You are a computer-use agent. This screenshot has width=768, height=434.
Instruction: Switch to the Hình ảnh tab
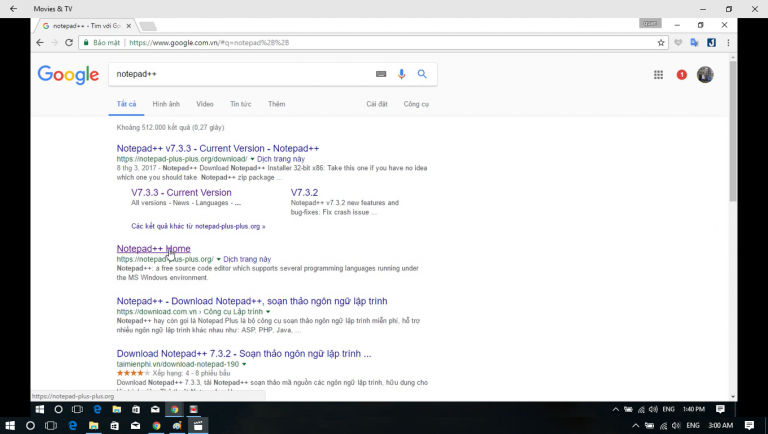pyautogui.click(x=166, y=104)
